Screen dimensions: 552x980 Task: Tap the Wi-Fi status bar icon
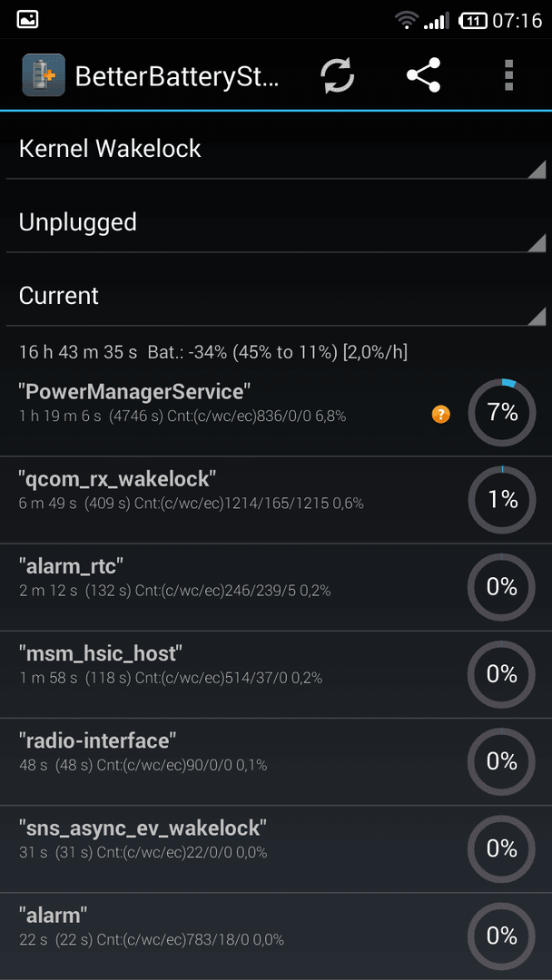pos(407,20)
